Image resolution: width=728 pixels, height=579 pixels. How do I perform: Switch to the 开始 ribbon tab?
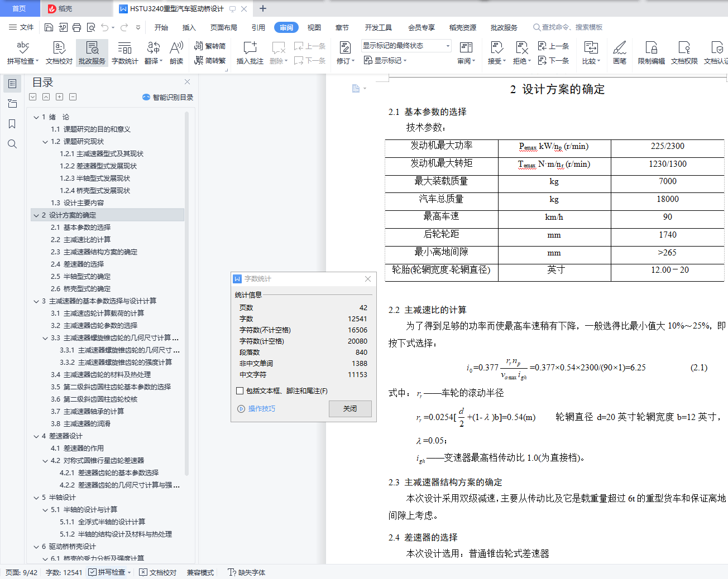click(x=161, y=27)
